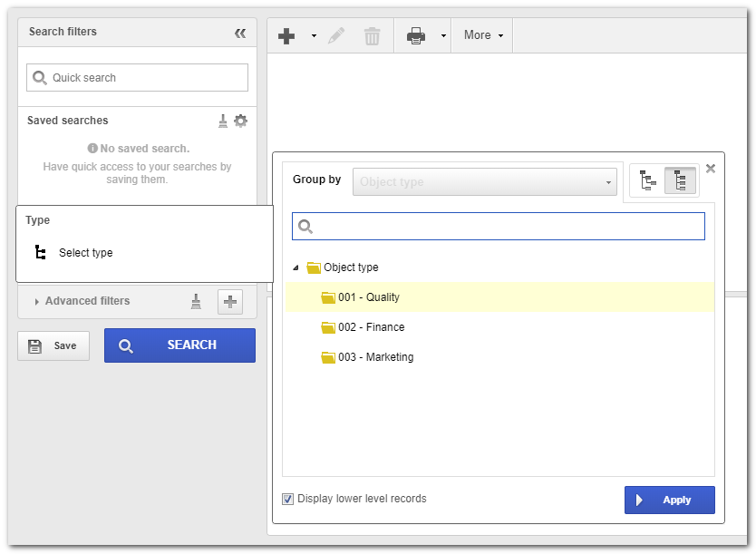The width and height of the screenshot is (756, 554).
Task: Clear advanced filters with broom icon
Action: click(x=196, y=301)
